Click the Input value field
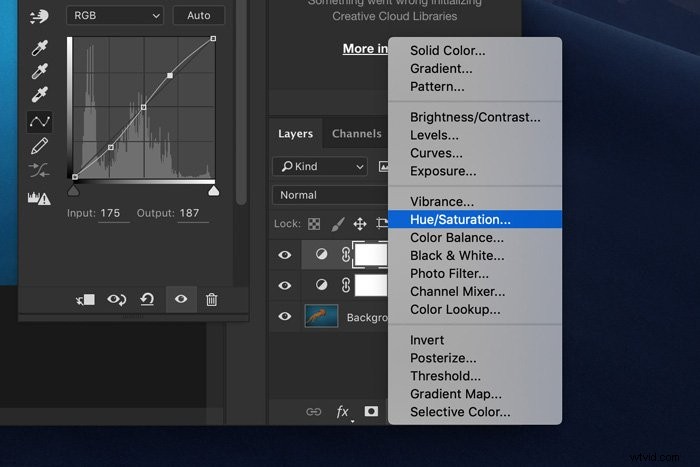 [x=111, y=213]
